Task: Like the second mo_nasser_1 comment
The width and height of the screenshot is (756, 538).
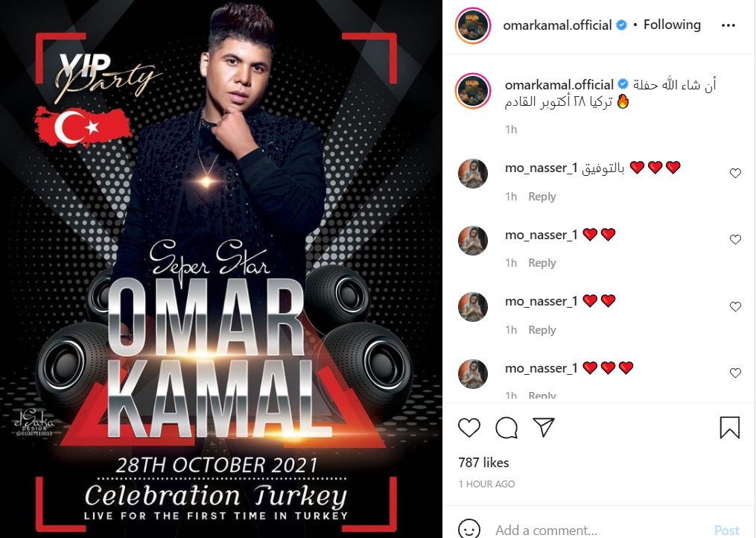Action: (x=735, y=239)
